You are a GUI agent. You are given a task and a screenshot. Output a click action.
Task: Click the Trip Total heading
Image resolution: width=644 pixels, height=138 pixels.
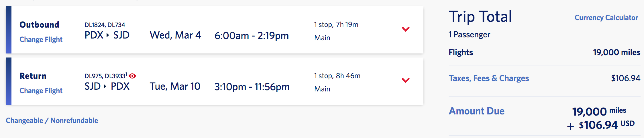(480, 17)
